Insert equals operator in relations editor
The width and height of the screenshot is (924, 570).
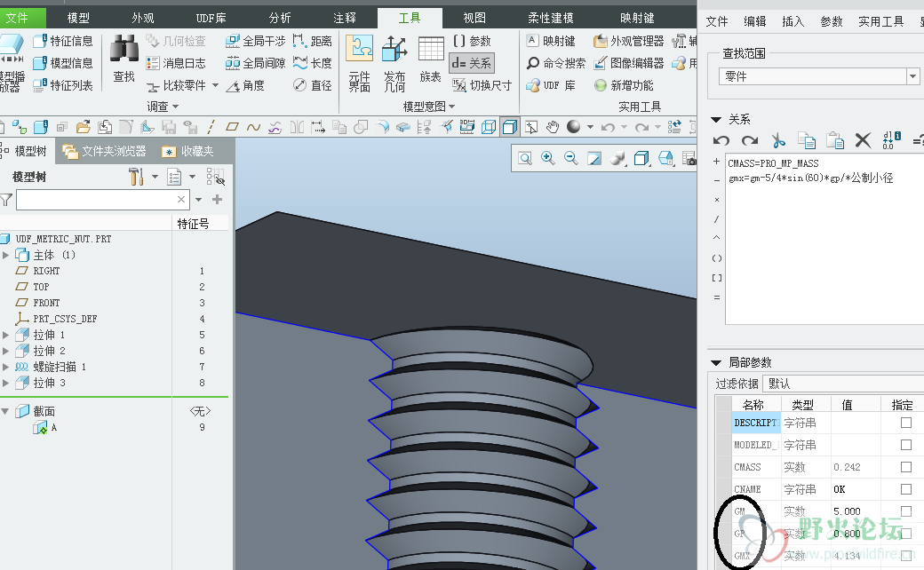(717, 298)
